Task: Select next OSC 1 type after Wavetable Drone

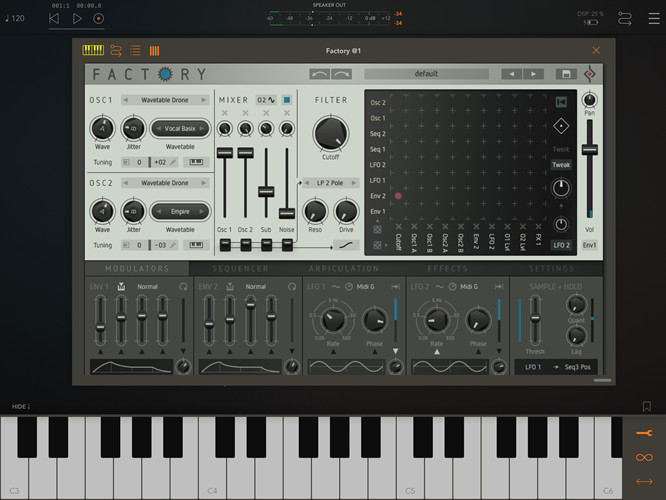Action: [203, 100]
